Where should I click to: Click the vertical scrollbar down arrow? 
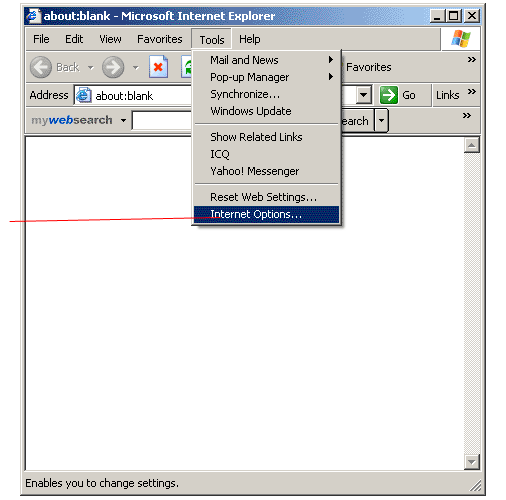coord(471,462)
